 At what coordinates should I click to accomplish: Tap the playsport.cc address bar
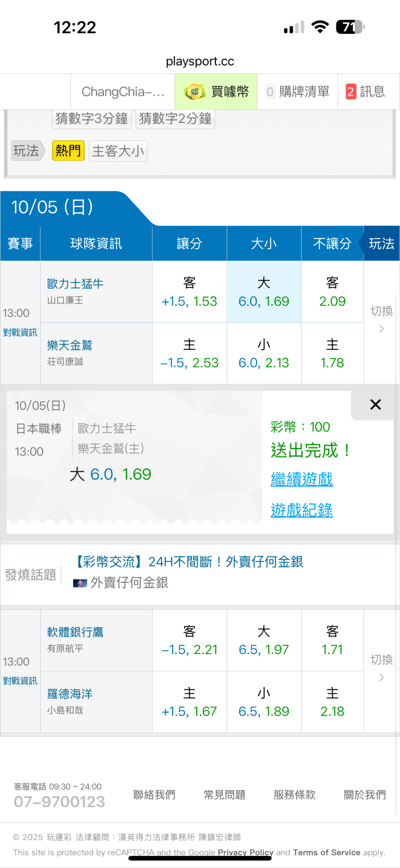[200, 61]
